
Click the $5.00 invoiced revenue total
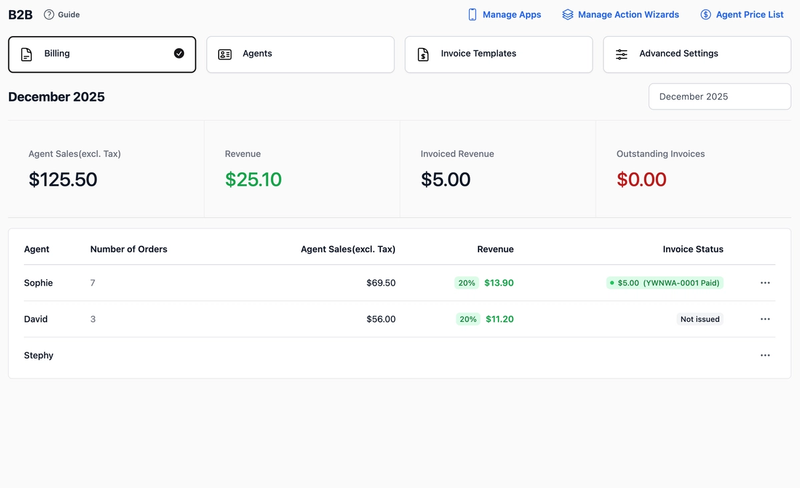[x=445, y=180]
